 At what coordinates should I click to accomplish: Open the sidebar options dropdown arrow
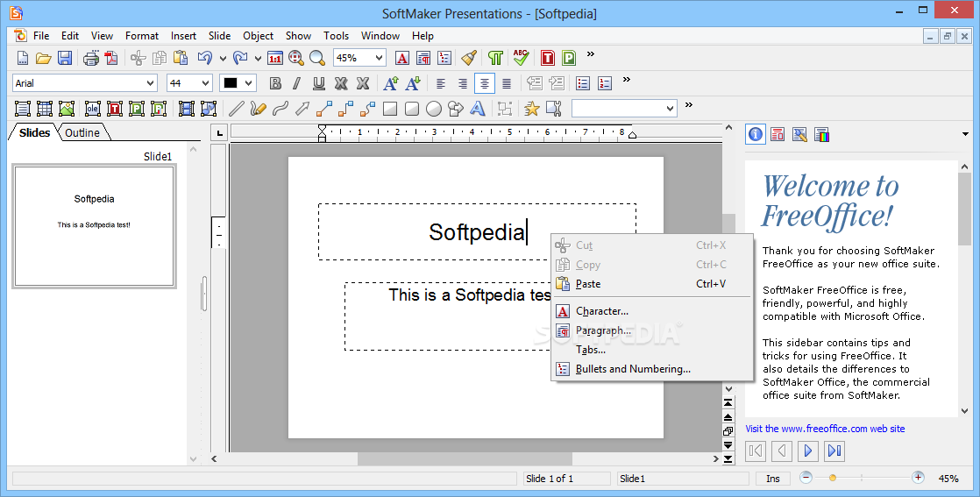(966, 134)
